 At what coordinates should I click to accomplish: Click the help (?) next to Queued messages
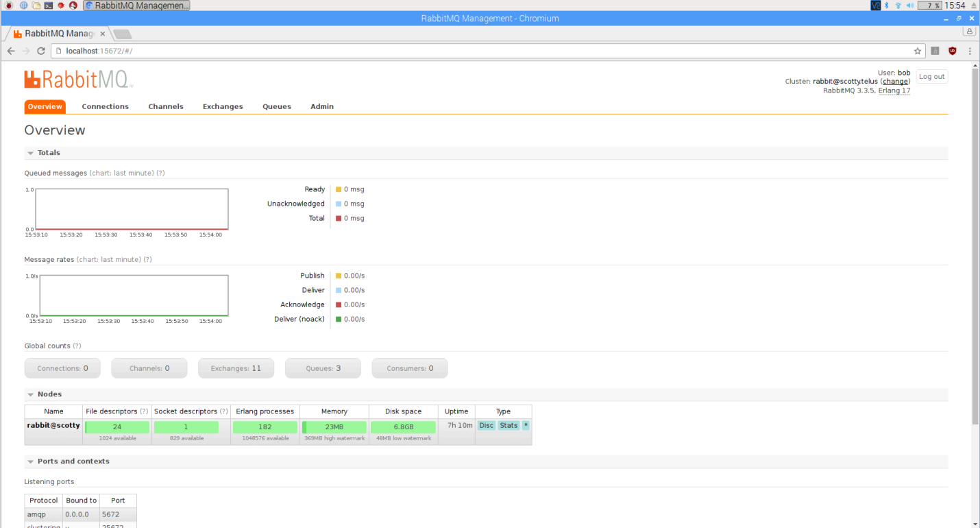tap(160, 173)
